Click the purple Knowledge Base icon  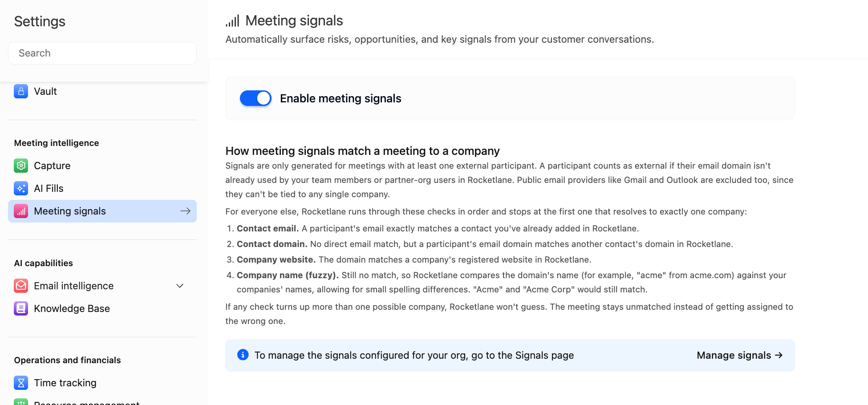tap(21, 308)
